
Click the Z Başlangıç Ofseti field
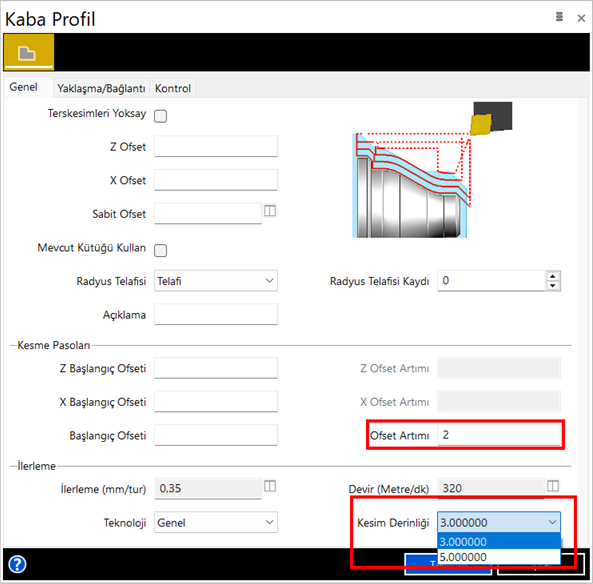216,368
